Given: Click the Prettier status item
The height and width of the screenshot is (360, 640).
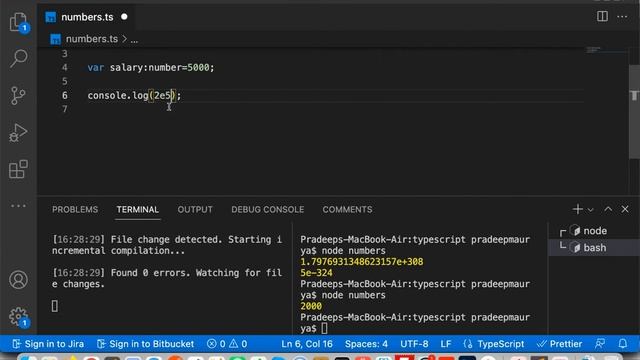Looking at the screenshot, I should (559, 344).
